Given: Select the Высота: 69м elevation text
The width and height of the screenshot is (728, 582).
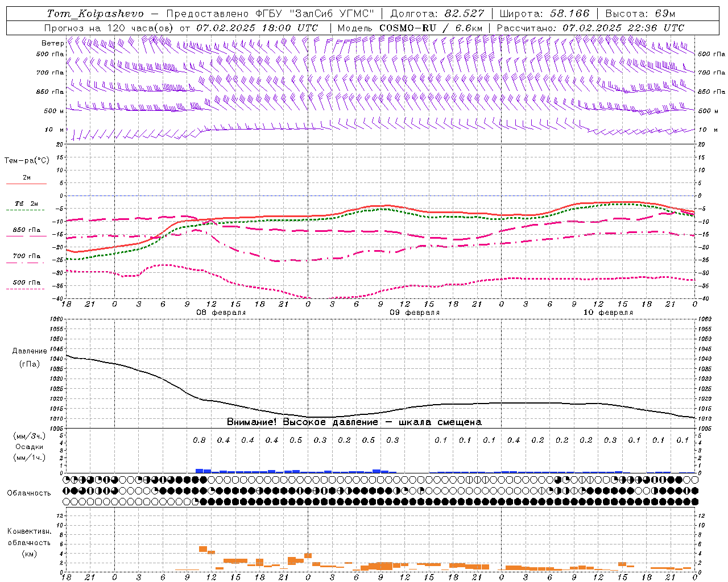Looking at the screenshot, I should click(640, 14).
